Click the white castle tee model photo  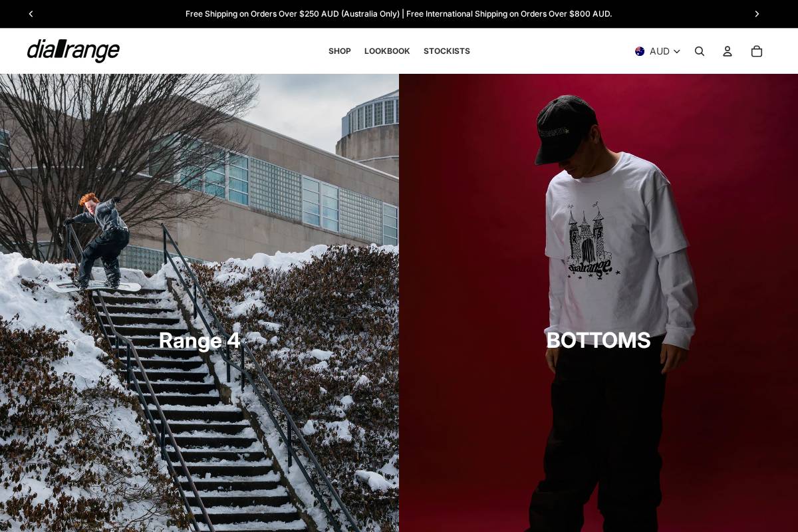point(598,303)
